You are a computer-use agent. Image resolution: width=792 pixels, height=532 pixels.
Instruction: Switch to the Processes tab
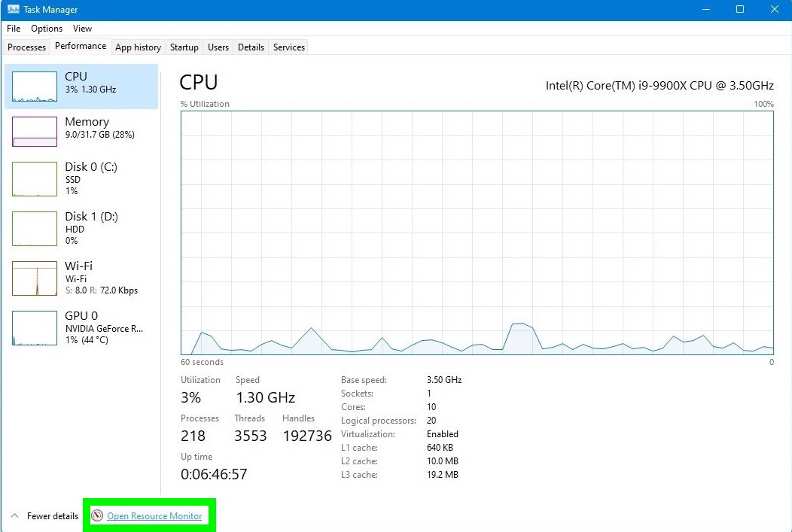26,47
